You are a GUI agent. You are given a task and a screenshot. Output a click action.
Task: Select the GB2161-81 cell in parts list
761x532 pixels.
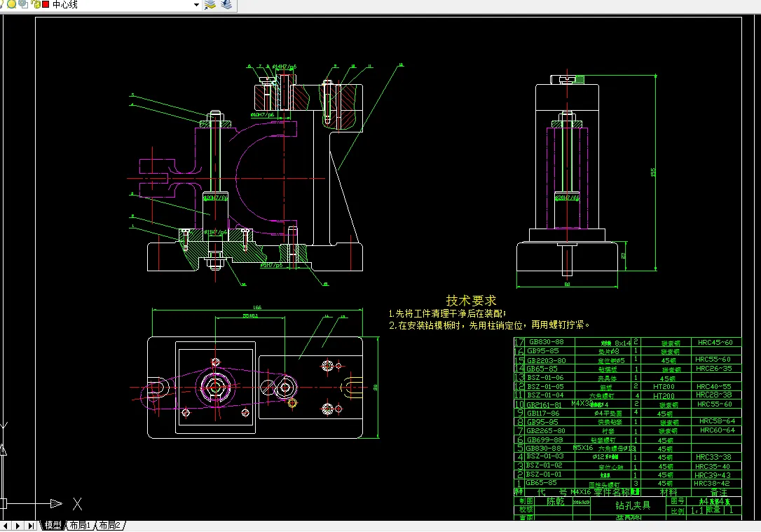click(x=544, y=405)
